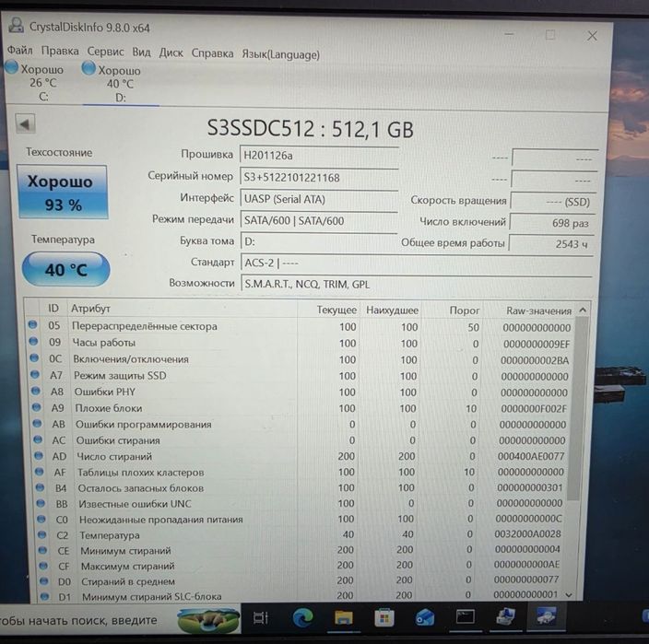Click the Наихудшее column header
Viewport: 649px width, 644px height.
pyautogui.click(x=392, y=310)
